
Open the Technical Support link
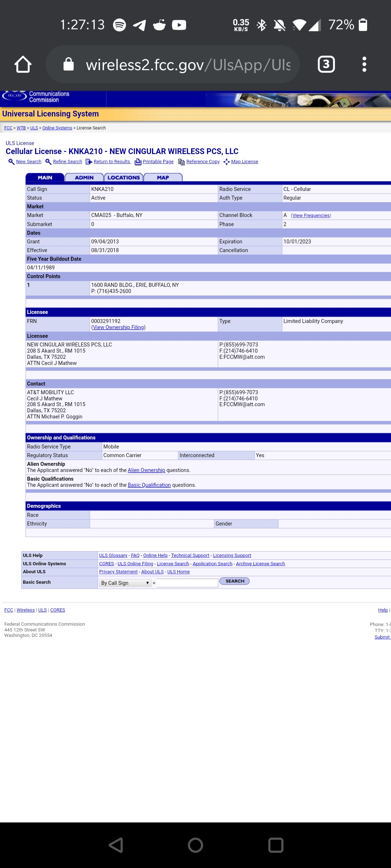click(190, 556)
